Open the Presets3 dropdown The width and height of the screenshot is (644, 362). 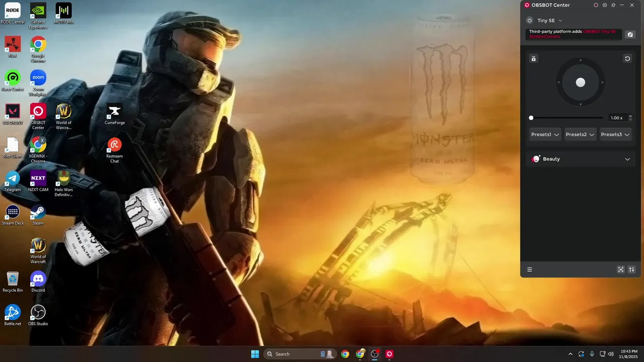pyautogui.click(x=615, y=134)
